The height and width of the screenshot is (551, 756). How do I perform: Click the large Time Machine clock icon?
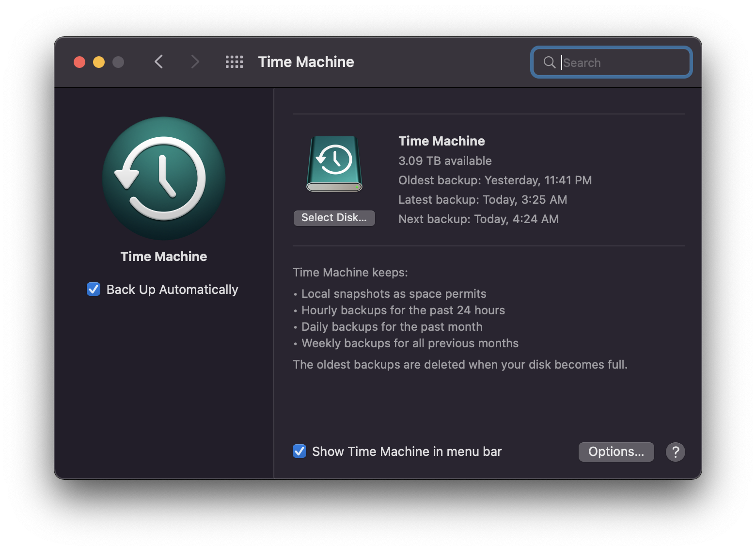tap(164, 178)
